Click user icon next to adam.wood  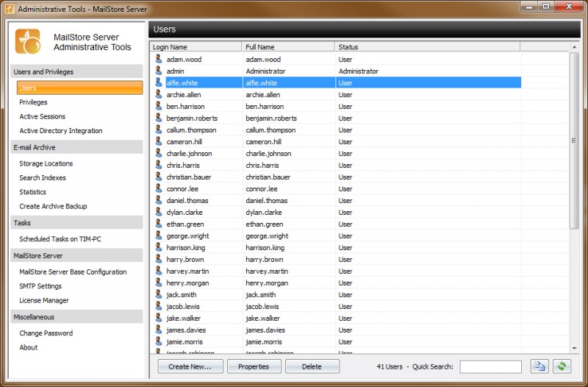pos(158,59)
